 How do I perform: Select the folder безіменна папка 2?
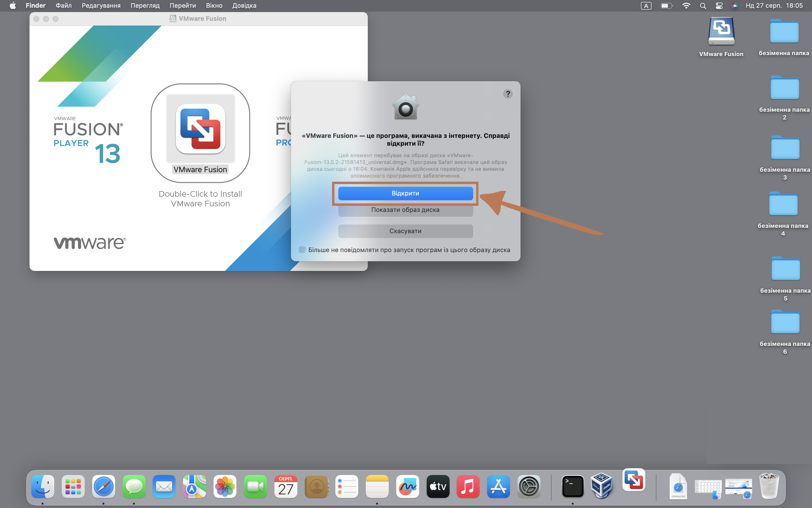tap(784, 88)
